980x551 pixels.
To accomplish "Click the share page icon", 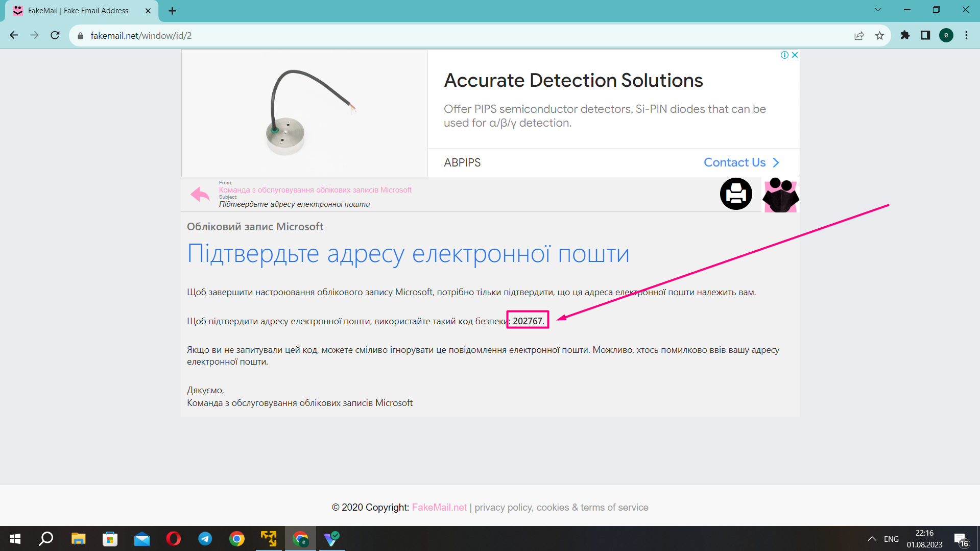I will (x=859, y=35).
